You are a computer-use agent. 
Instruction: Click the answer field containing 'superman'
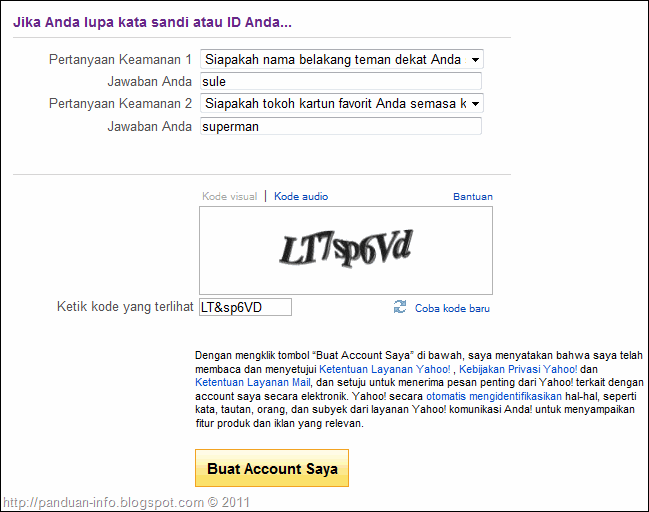tap(341, 126)
